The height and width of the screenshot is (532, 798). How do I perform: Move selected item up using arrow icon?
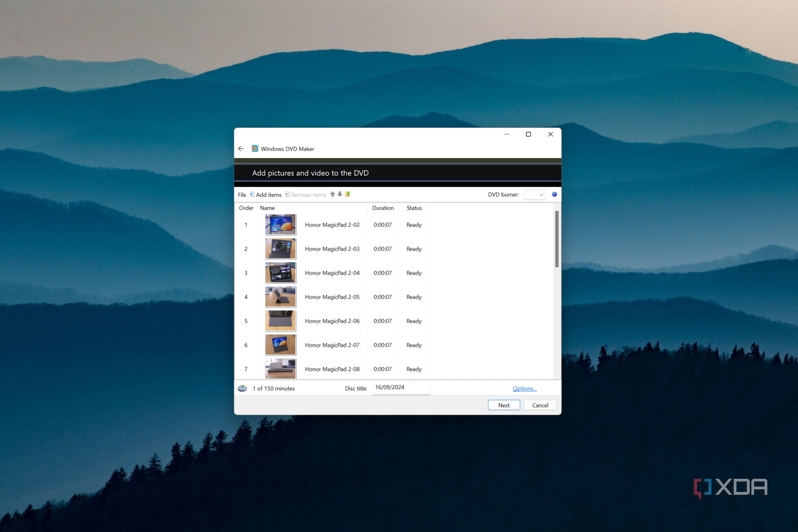click(x=332, y=194)
